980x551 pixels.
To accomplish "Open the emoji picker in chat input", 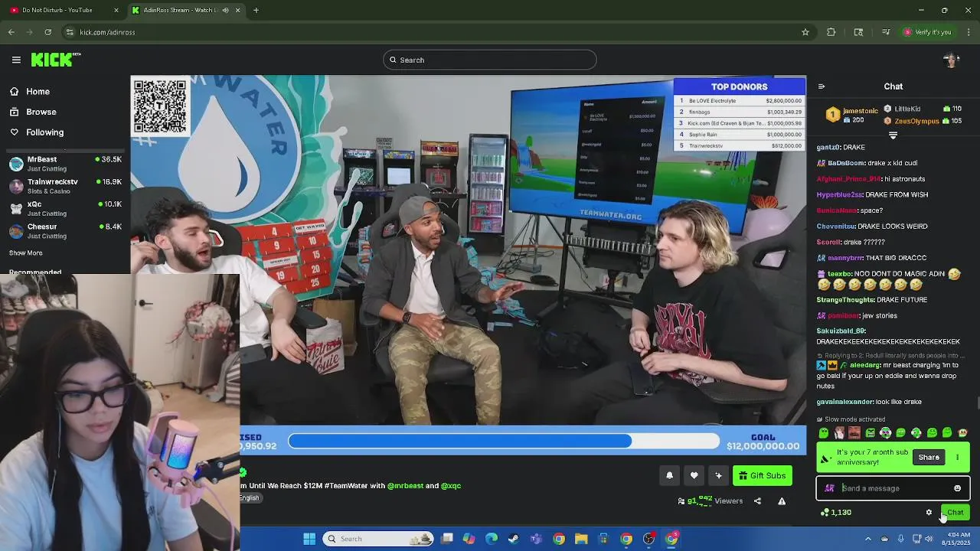I will 957,488.
